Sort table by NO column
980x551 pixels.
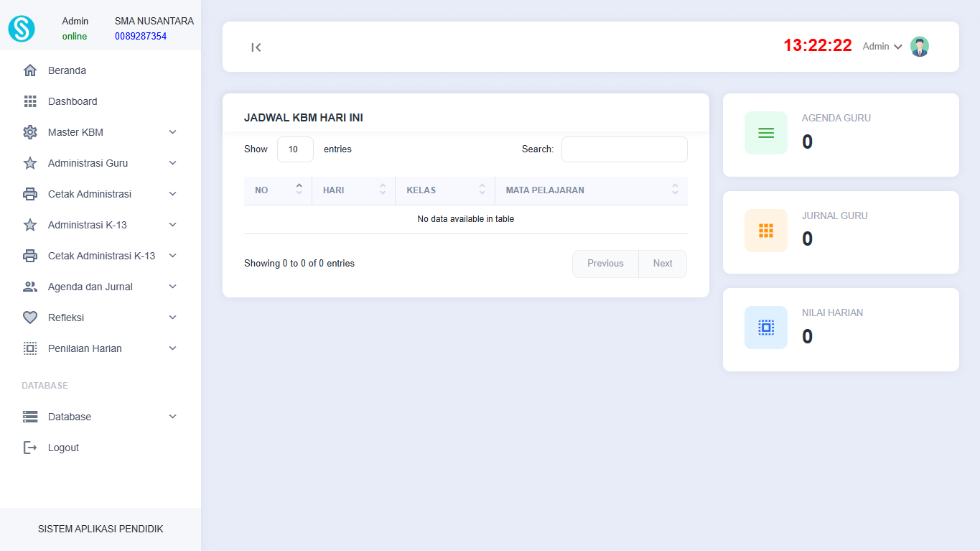pos(278,190)
